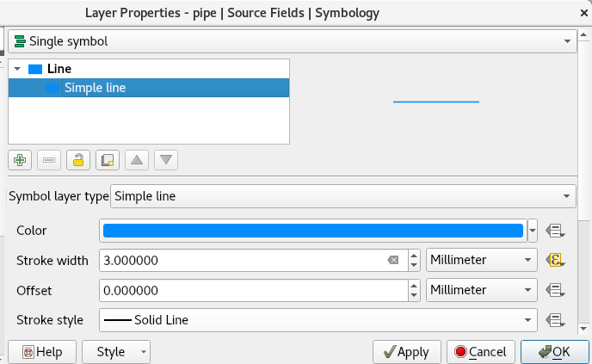592x364 pixels.
Task: Toggle the symbol layer color lock
Action: pyautogui.click(x=78, y=160)
